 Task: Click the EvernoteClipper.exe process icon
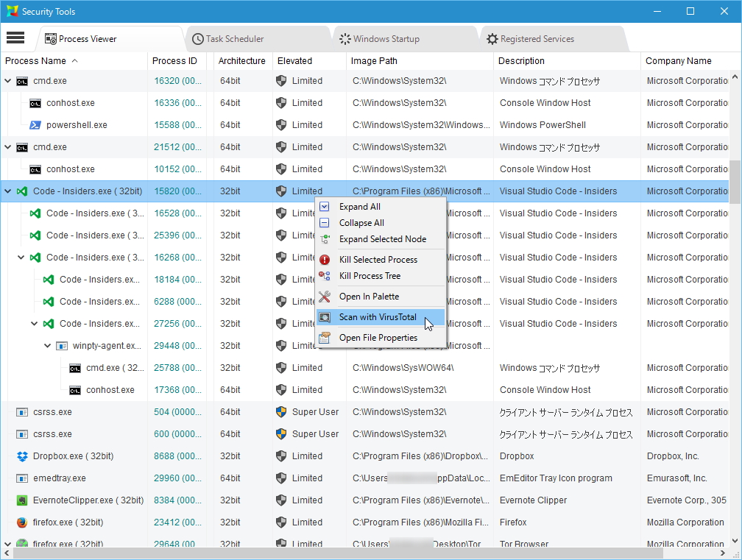coord(22,500)
